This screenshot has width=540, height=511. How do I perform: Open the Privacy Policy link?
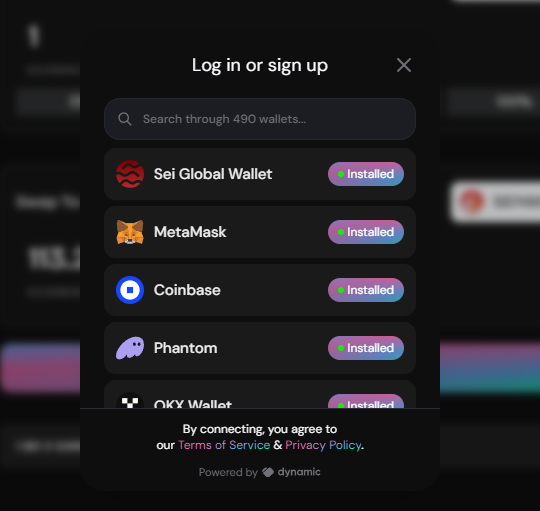[323, 445]
